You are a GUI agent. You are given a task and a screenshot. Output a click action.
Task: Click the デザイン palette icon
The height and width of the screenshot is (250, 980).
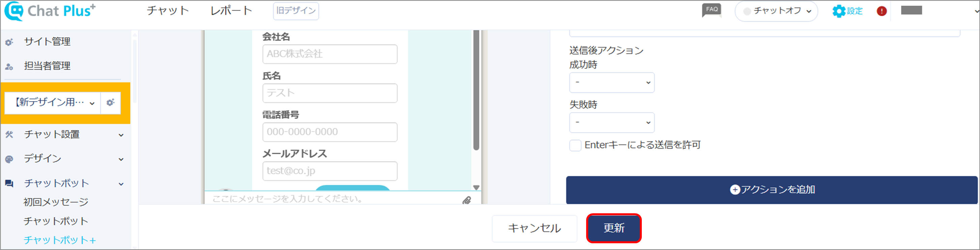[9, 159]
